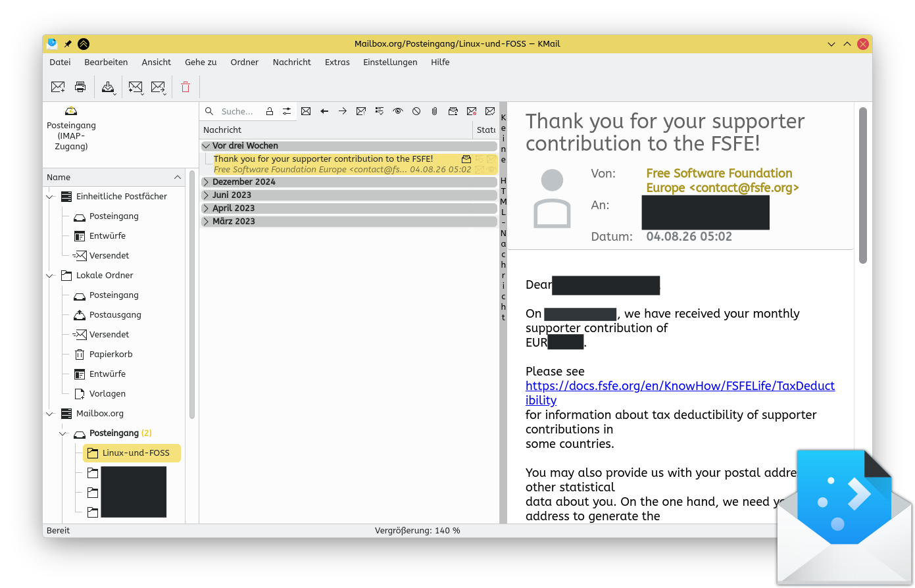Toggle spam messages filter

472,111
